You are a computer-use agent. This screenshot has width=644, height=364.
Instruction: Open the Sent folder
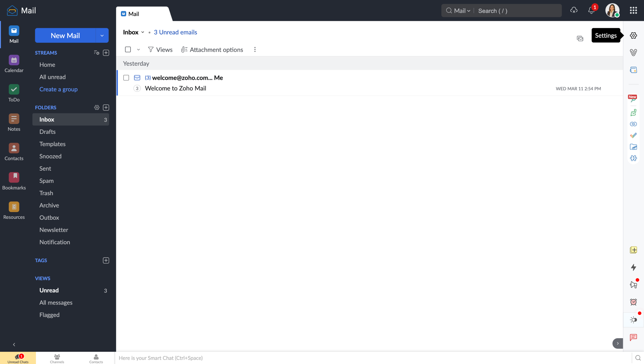tap(45, 169)
